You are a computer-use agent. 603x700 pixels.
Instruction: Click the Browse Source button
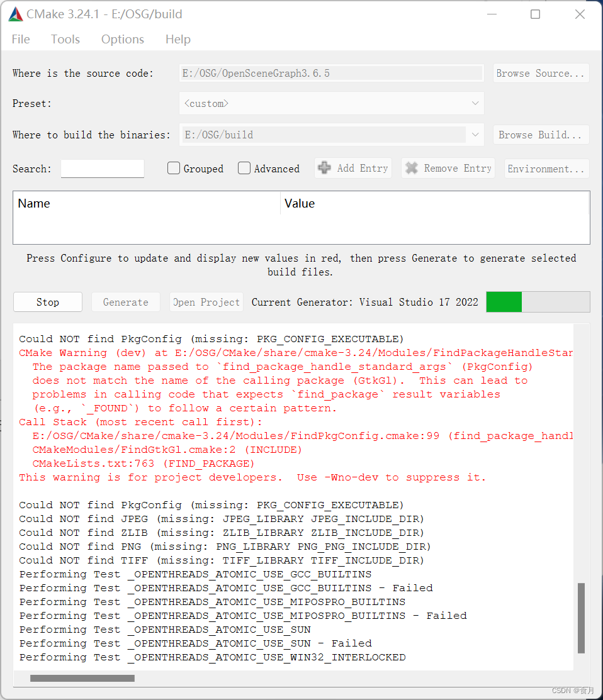click(541, 73)
